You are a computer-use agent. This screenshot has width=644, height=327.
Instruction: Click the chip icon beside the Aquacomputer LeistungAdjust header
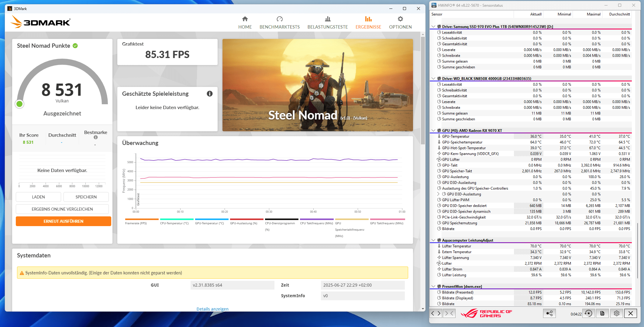coord(439,240)
